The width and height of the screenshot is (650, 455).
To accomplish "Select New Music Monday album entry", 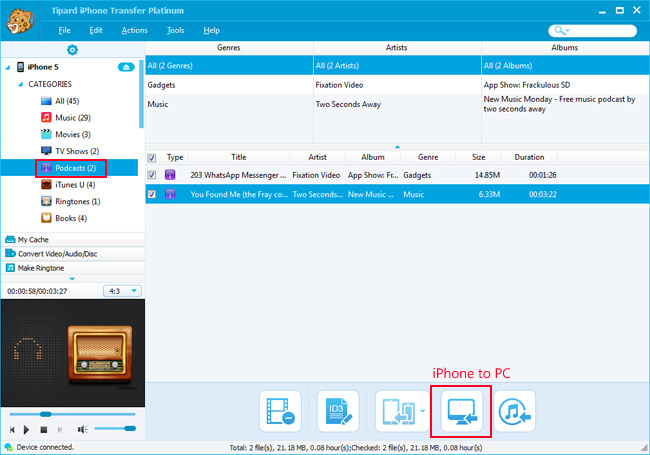I will pyautogui.click(x=565, y=104).
